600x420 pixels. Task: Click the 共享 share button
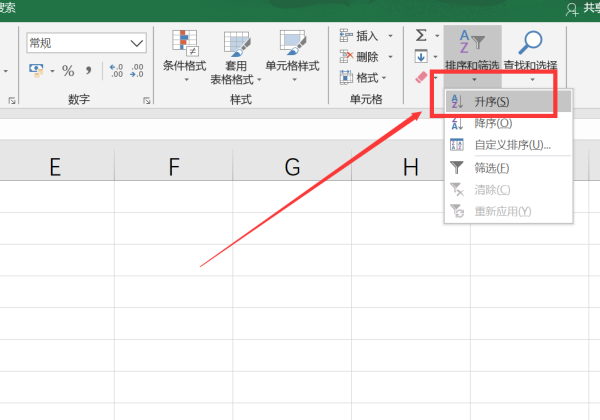click(582, 8)
